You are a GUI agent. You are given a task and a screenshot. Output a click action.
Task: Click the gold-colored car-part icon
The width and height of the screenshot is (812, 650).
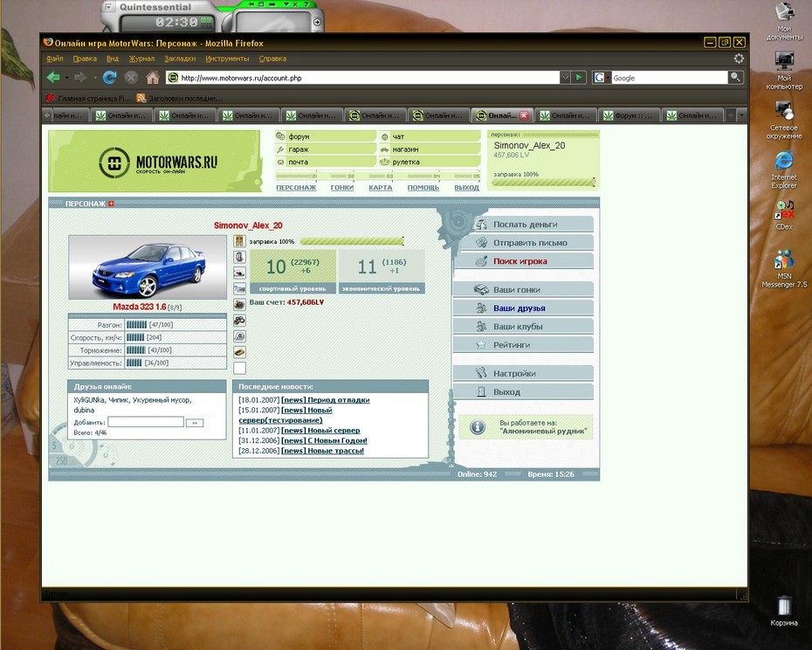pyautogui.click(x=239, y=352)
